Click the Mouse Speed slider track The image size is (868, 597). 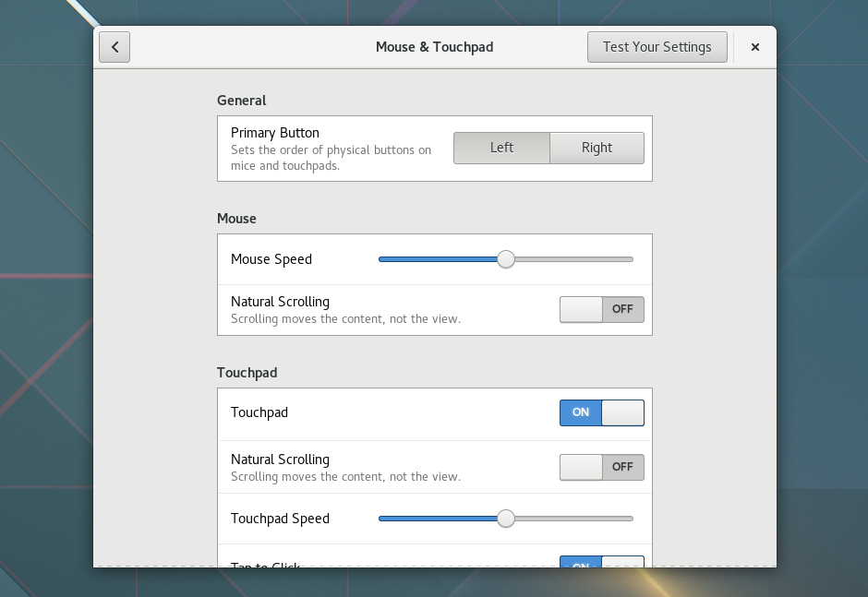coord(434,259)
